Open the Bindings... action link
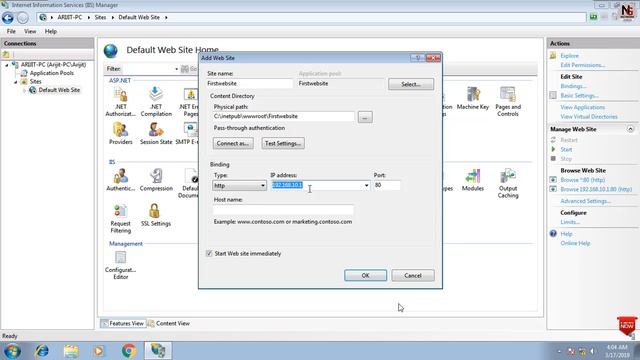 click(x=573, y=86)
